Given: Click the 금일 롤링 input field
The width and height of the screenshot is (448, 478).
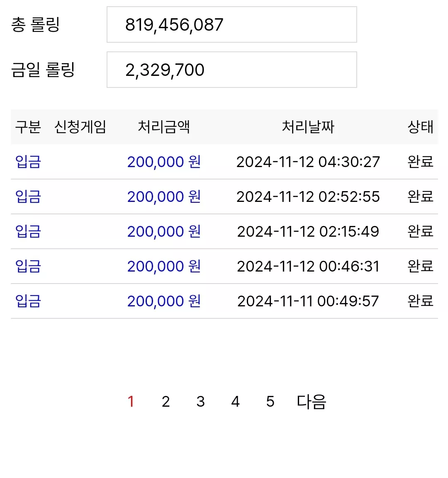Looking at the screenshot, I should coord(232,70).
